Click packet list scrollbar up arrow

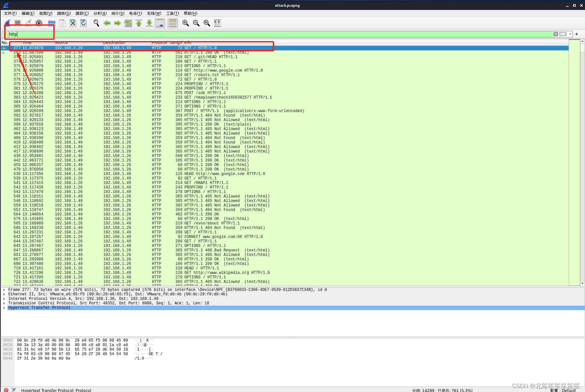pyautogui.click(x=582, y=41)
